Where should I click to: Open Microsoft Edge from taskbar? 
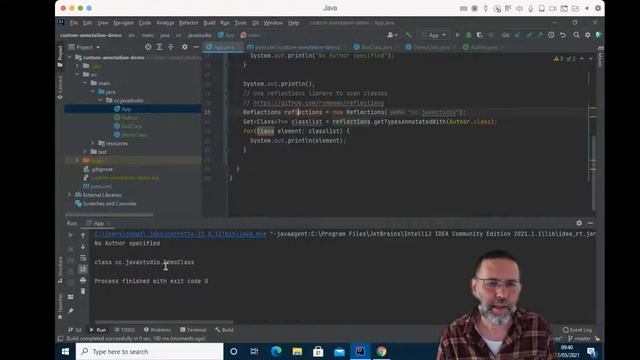276,351
